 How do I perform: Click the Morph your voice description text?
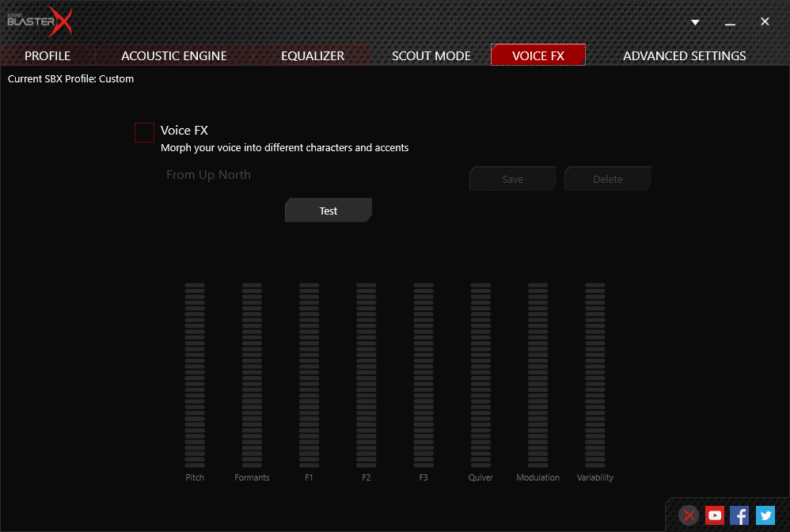coord(285,147)
